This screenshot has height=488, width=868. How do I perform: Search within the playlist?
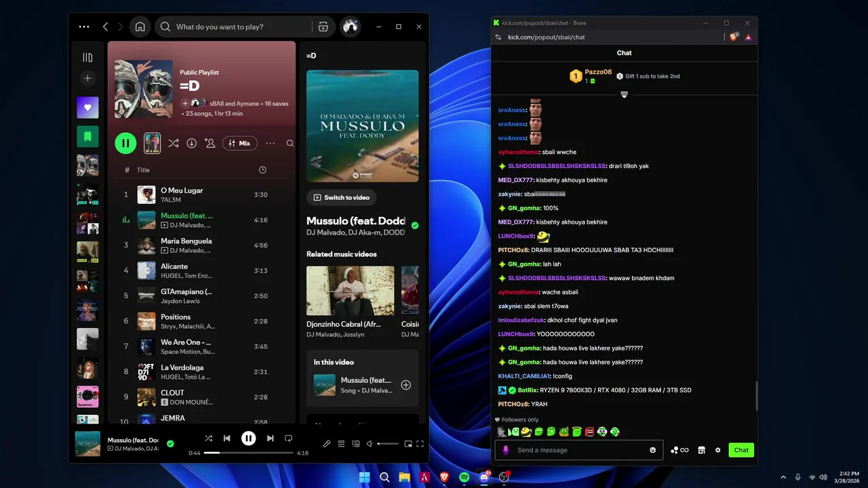click(290, 143)
